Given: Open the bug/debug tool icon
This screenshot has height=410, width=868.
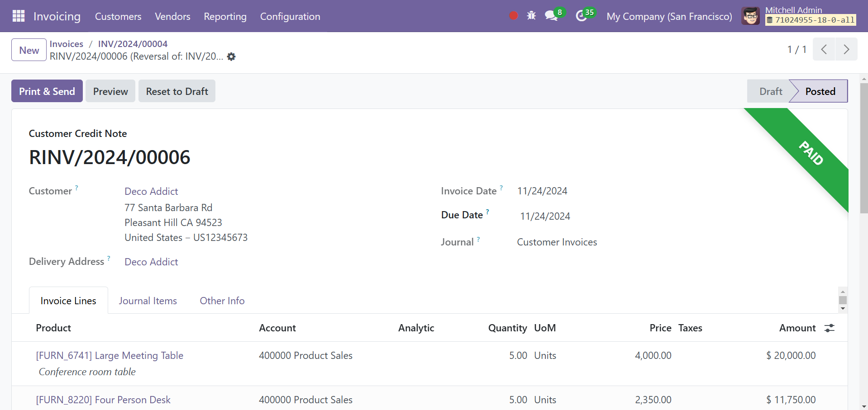Looking at the screenshot, I should (x=532, y=15).
